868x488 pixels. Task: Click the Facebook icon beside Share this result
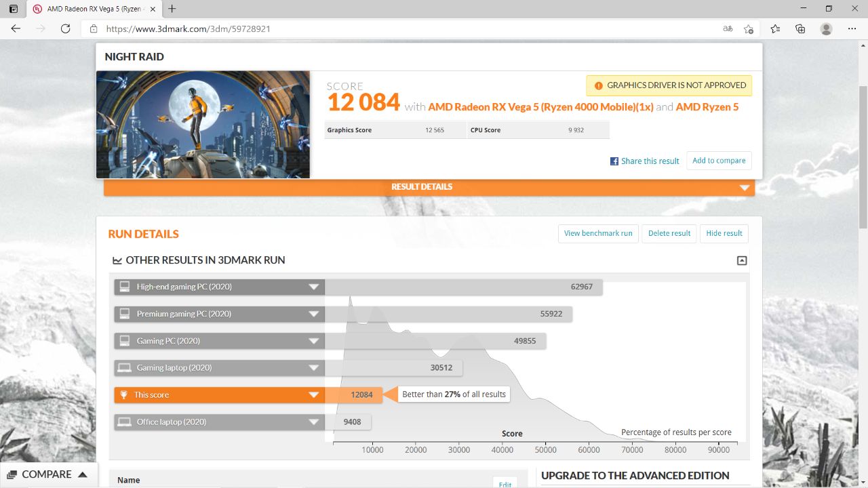pyautogui.click(x=614, y=161)
